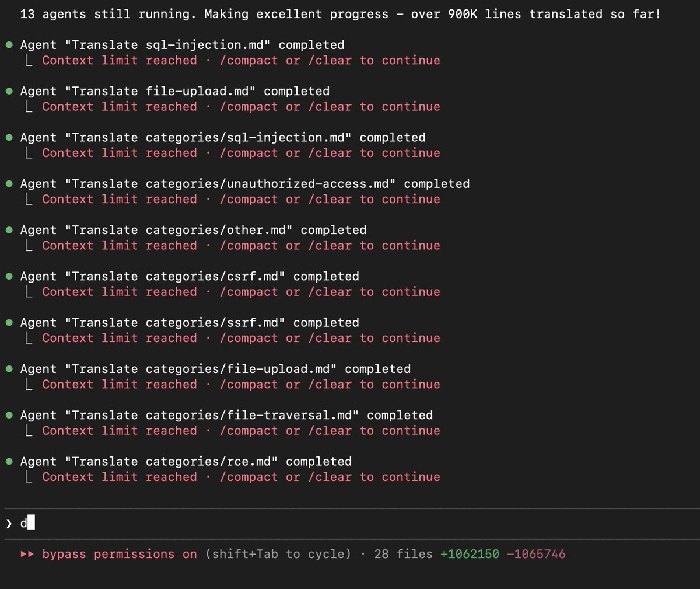Click "Context limit reached" under categories/csrf.md agent
The height and width of the screenshot is (589, 700).
pyautogui.click(x=120, y=292)
